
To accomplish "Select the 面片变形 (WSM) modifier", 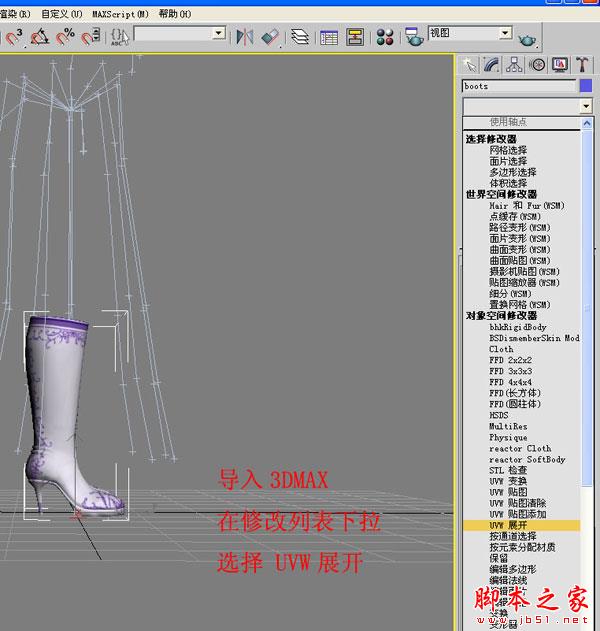I will 522,239.
